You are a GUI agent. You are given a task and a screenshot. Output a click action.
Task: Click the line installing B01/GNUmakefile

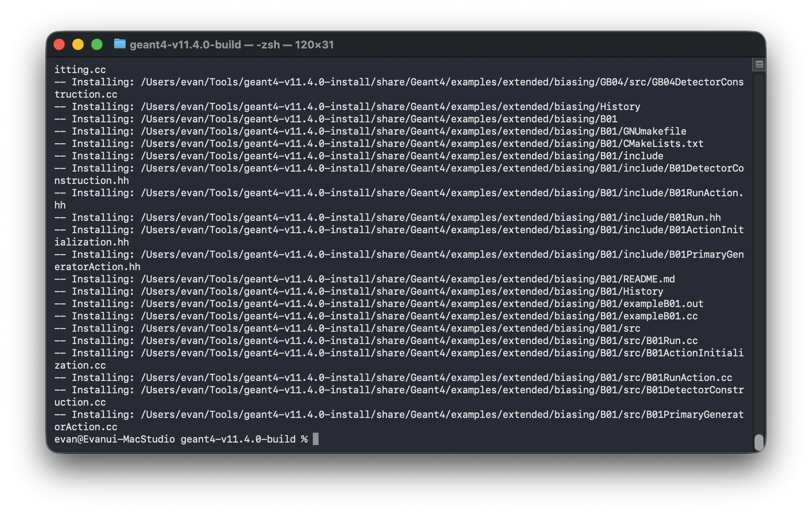pos(369,131)
